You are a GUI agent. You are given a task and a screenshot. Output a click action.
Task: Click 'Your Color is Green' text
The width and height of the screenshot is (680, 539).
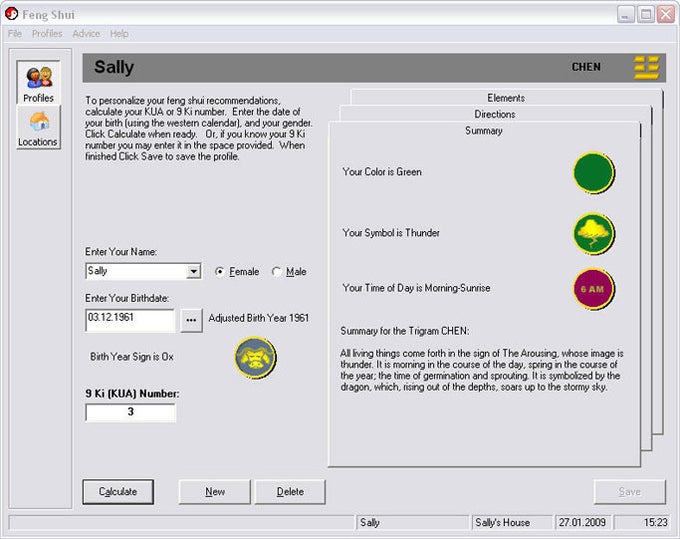pyautogui.click(x=382, y=172)
